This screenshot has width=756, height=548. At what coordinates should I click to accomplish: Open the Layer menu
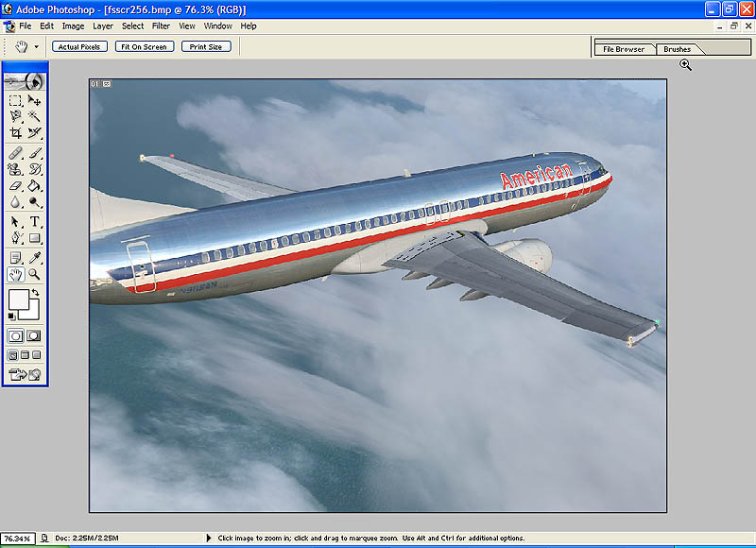coord(102,26)
